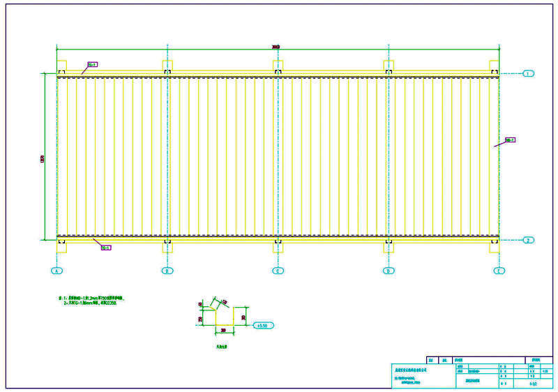
Task: Click the magenta tag near bottom-left beam
Action: coord(105,248)
